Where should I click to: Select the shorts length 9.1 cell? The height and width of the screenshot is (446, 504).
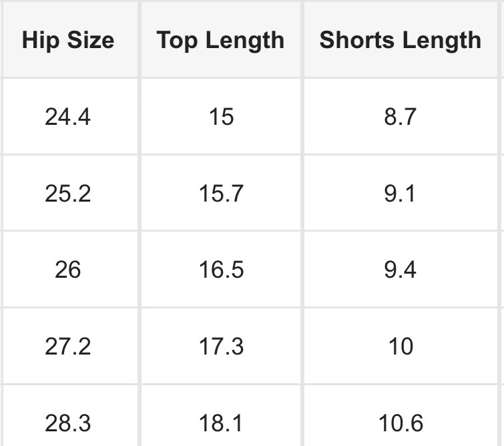point(401,194)
